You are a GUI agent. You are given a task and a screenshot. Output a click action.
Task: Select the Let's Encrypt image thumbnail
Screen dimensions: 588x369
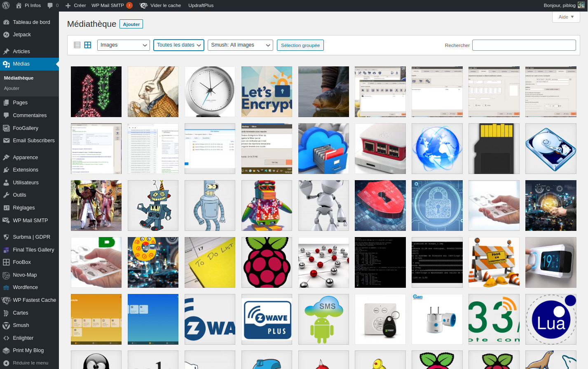267,92
